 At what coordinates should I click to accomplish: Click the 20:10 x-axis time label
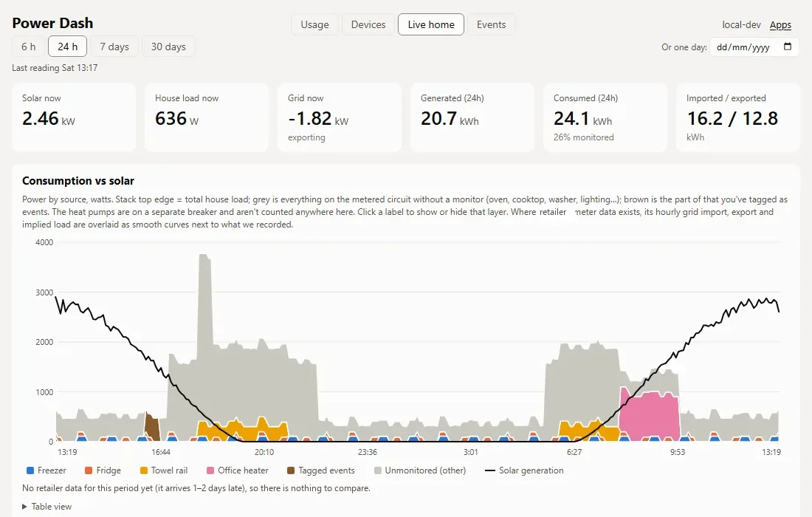click(x=264, y=452)
